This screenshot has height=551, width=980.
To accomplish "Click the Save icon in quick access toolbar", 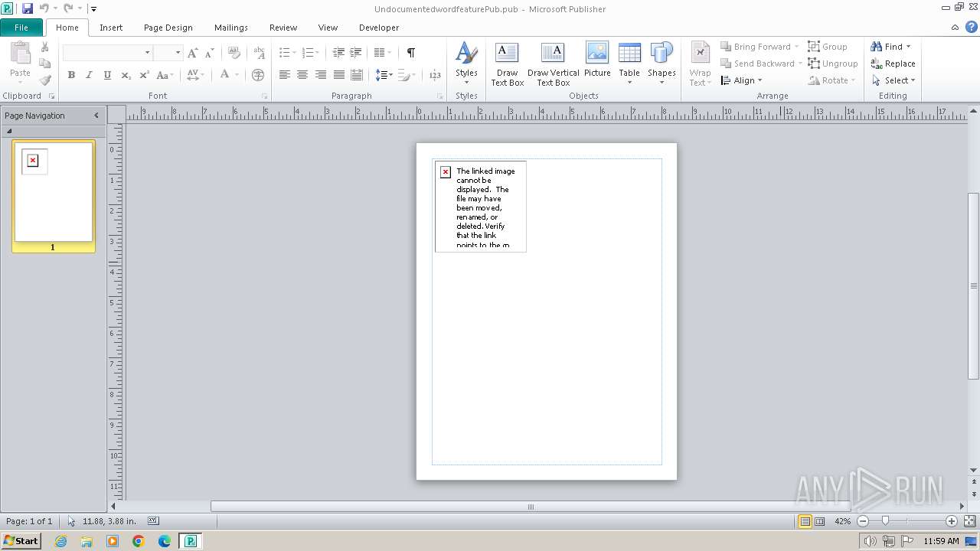I will (x=28, y=8).
